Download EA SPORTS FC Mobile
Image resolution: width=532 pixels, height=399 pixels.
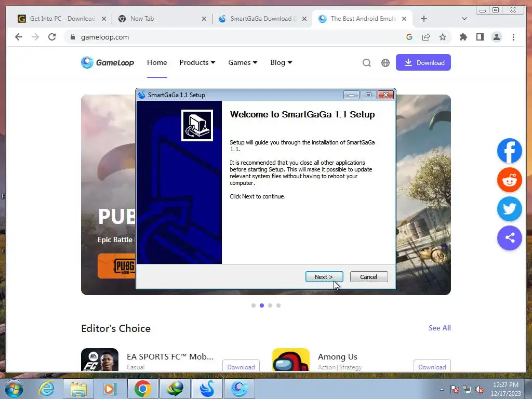tap(241, 366)
